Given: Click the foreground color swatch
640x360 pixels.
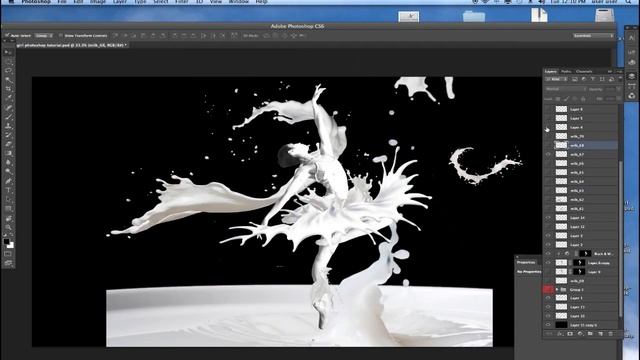Looking at the screenshot, I should click(x=6, y=242).
